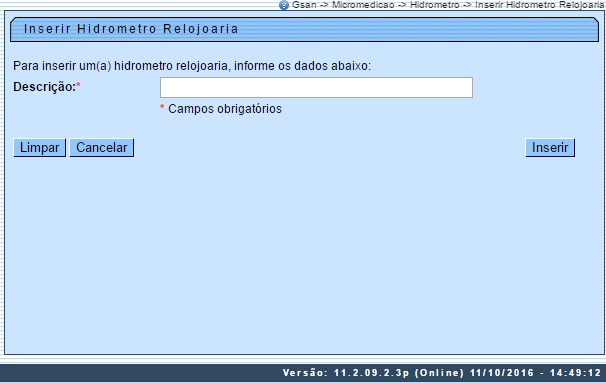
Task: Click the Limpar button
Action: pos(39,148)
